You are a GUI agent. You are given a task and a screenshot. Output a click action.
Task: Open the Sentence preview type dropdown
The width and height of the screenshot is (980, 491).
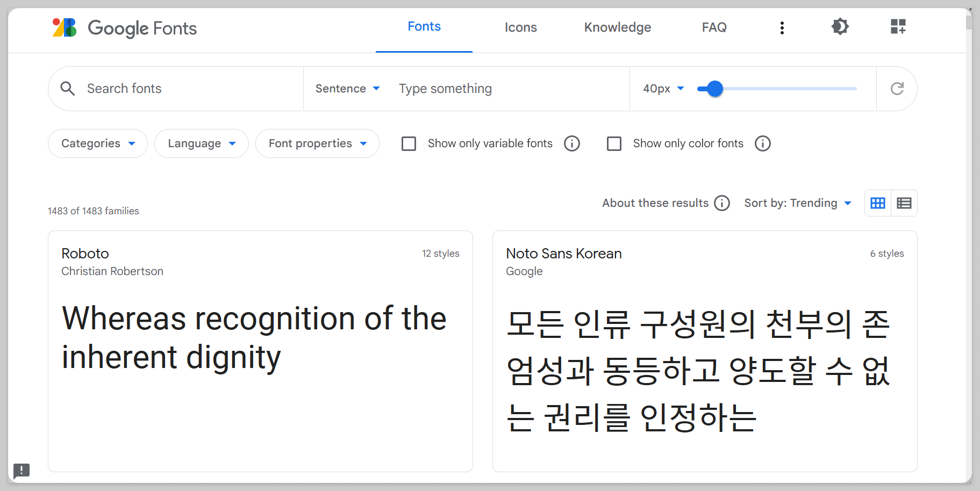(x=348, y=89)
